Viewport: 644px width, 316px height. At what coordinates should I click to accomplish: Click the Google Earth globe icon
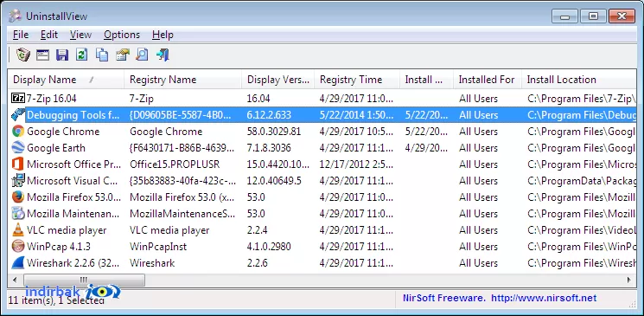pyautogui.click(x=18, y=148)
